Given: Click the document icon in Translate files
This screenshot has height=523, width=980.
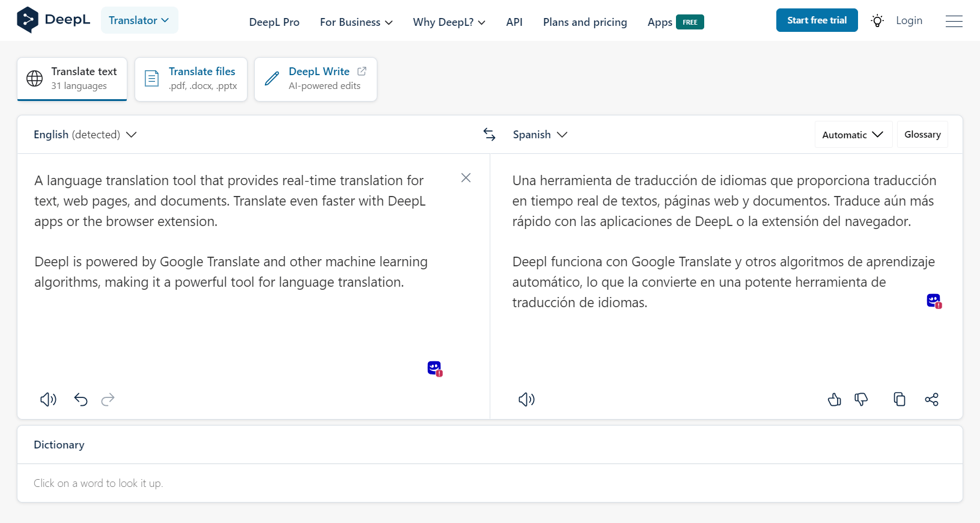Looking at the screenshot, I should click(152, 79).
